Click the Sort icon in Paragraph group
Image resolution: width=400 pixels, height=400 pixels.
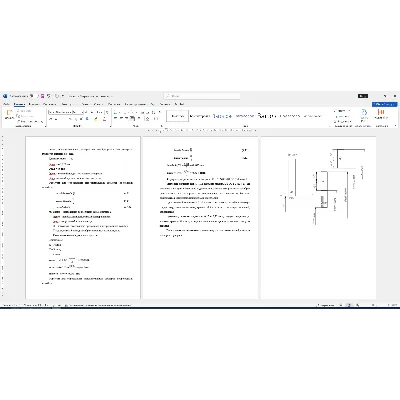pyautogui.click(x=153, y=112)
